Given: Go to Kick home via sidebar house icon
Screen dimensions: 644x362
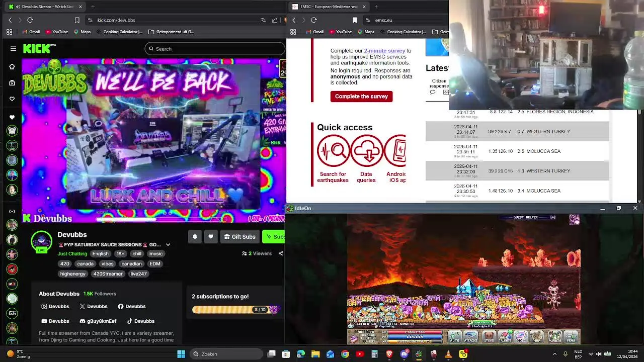Looking at the screenshot, I should click(x=12, y=66).
